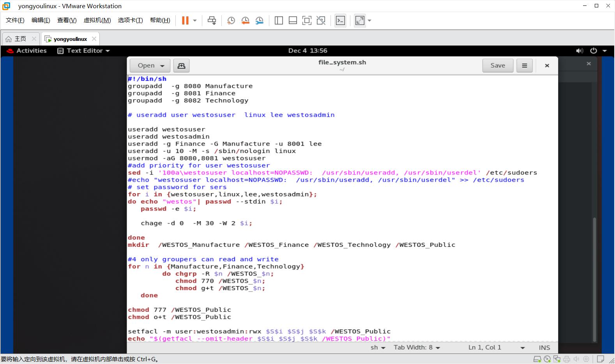Toggle the unity mode toolbar icon
Image resolution: width=615 pixels, height=364 pixels.
pos(321,21)
